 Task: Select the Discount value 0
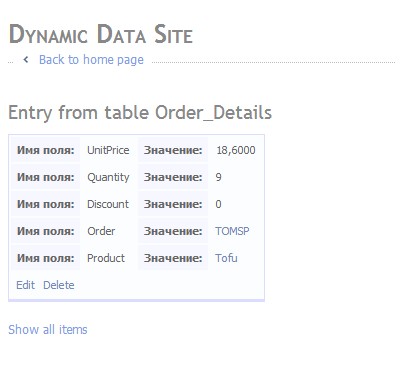pos(218,204)
